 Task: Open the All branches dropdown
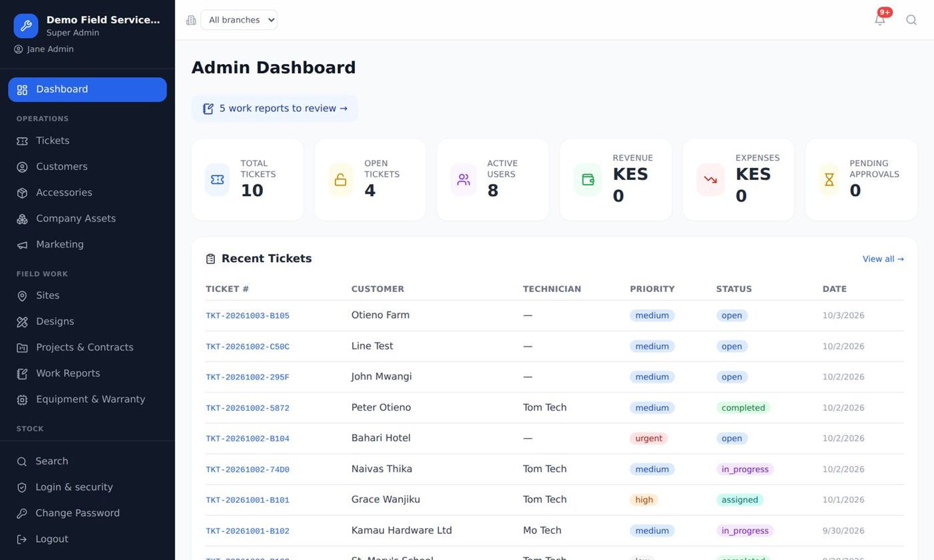pos(239,20)
